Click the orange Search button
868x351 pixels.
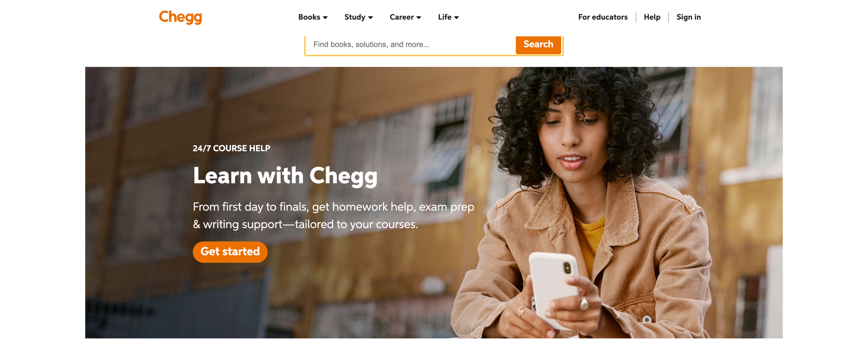click(x=538, y=44)
